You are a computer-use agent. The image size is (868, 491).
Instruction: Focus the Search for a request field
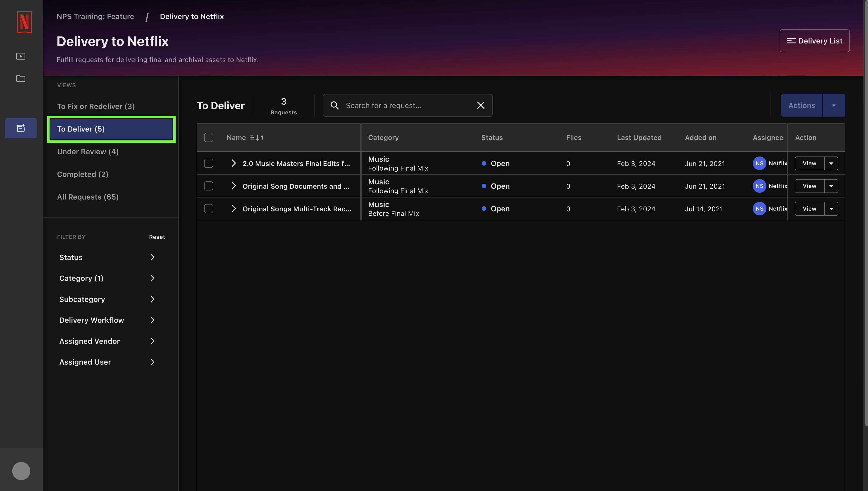coord(407,105)
